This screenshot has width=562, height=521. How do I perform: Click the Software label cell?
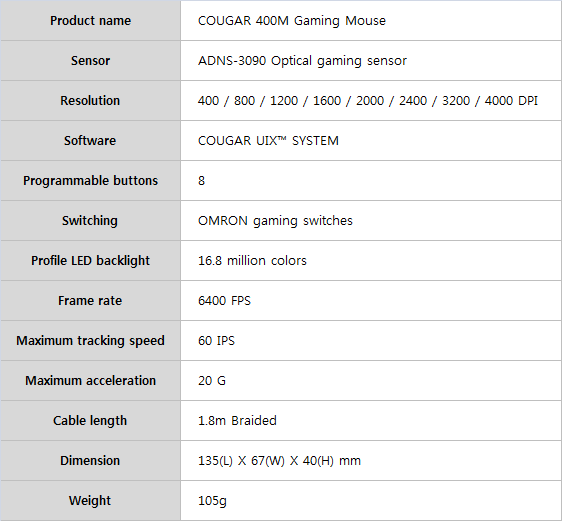coord(90,140)
